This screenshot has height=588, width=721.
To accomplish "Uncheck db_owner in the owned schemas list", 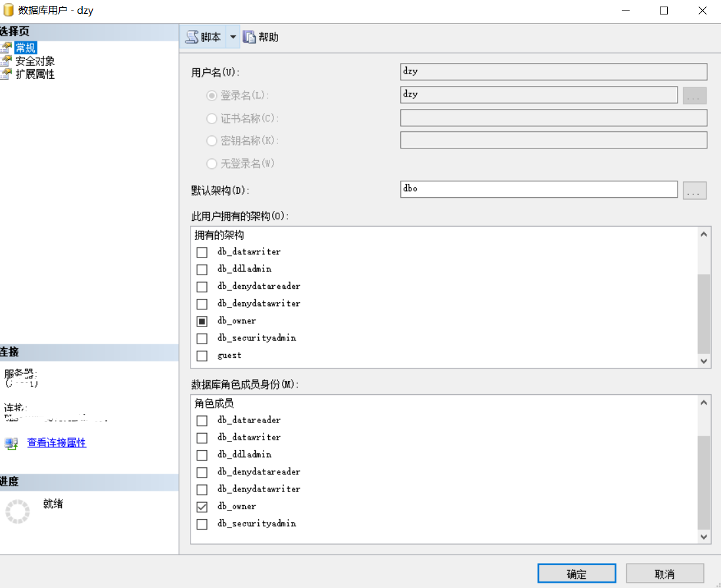I will tap(202, 321).
